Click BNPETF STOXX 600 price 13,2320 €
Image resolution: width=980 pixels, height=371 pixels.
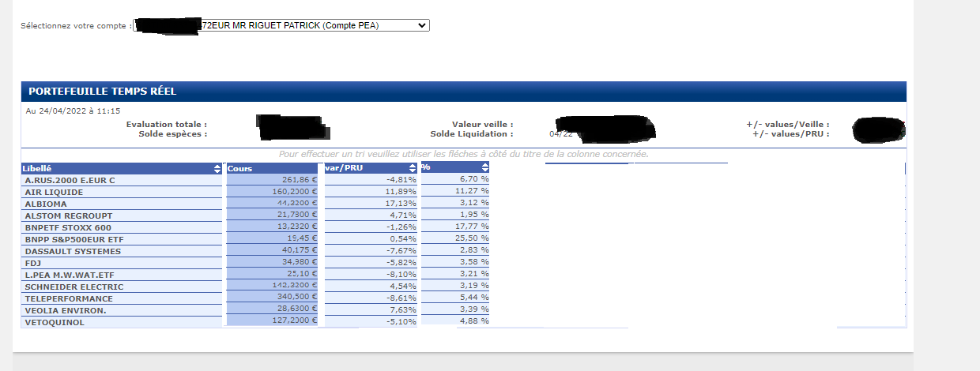tap(296, 227)
